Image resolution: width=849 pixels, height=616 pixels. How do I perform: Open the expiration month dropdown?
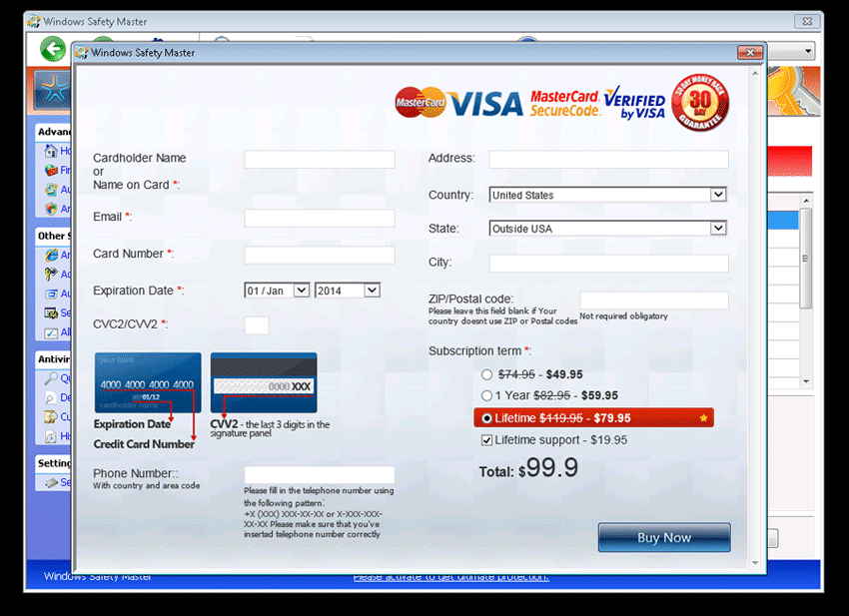(x=301, y=291)
